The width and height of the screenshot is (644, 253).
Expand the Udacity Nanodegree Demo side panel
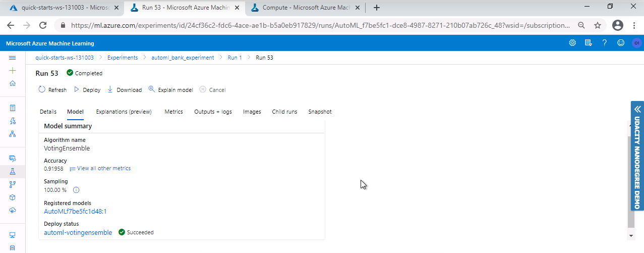coord(637,156)
